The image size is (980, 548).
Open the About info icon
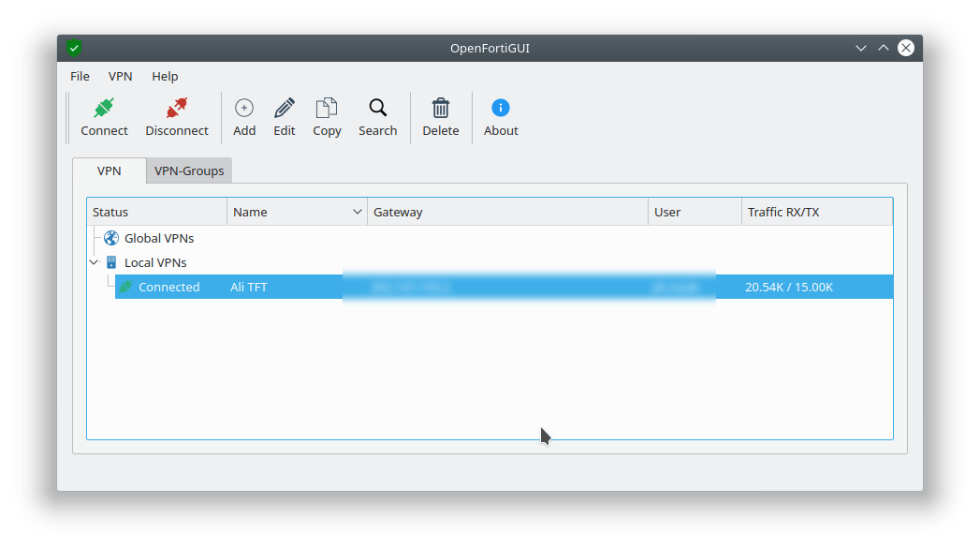501,108
